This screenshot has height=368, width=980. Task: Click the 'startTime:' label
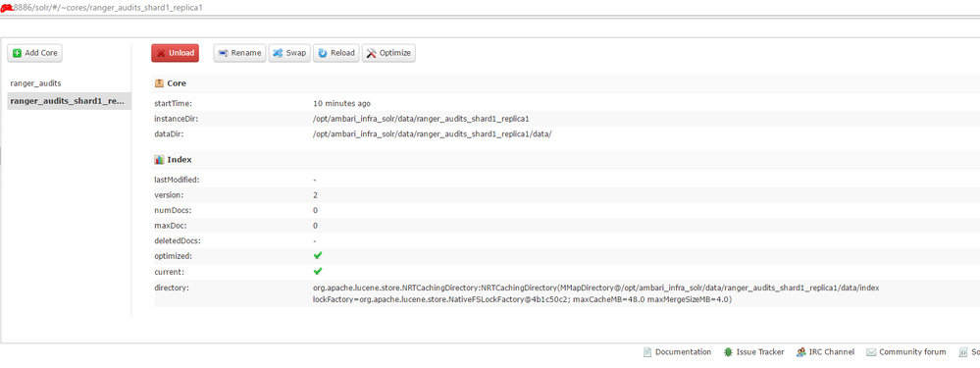[x=173, y=103]
